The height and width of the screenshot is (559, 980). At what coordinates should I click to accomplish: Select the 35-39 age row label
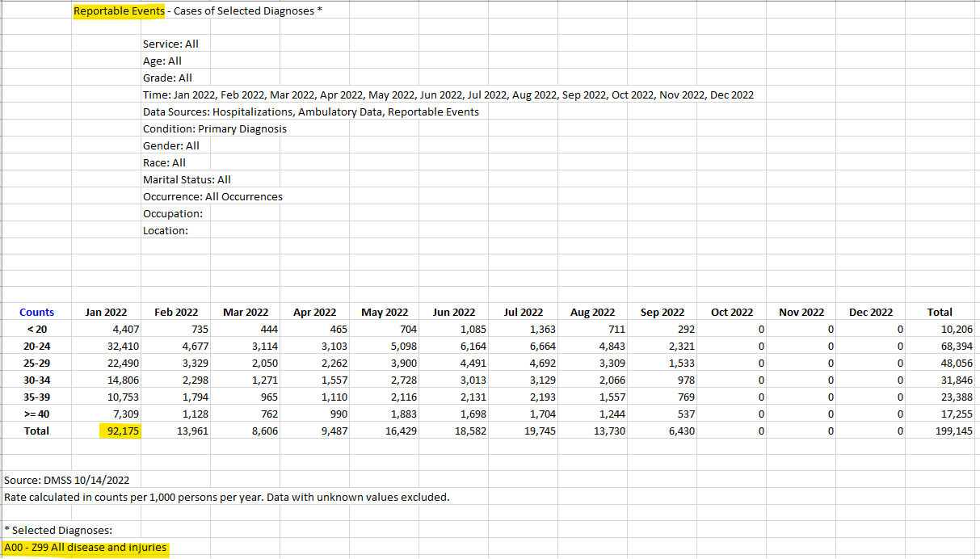click(37, 397)
